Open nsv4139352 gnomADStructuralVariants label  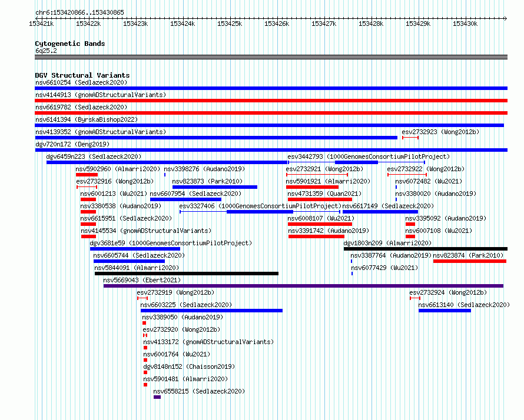[x=101, y=132]
